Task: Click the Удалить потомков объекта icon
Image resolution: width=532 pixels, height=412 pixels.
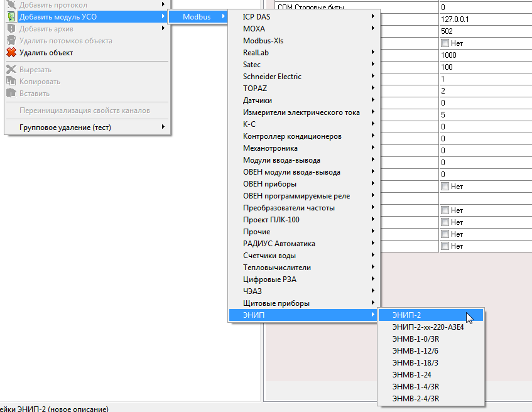Action: 11,40
